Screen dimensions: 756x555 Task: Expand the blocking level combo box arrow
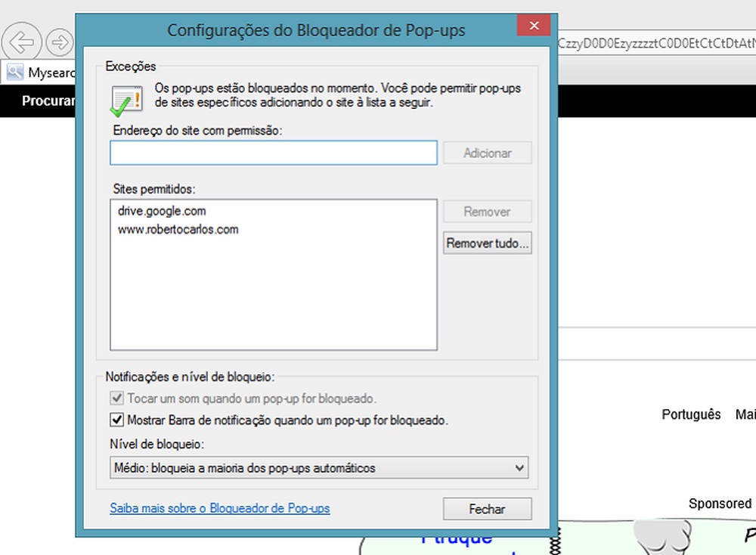tap(520, 467)
